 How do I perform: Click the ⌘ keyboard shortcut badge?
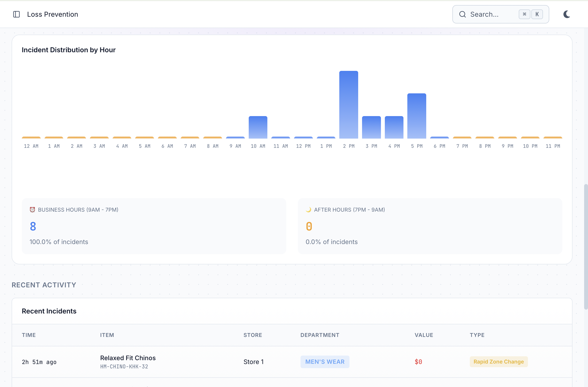coord(524,14)
